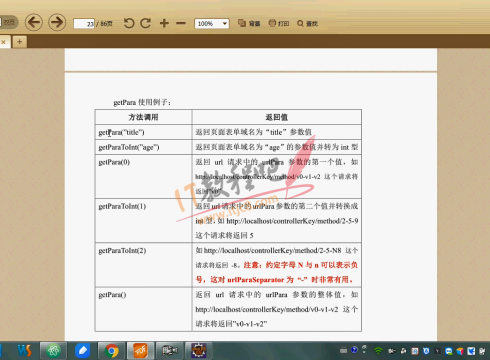Zoom in using the plus icon
The height and width of the screenshot is (360, 490).
[x=164, y=23]
